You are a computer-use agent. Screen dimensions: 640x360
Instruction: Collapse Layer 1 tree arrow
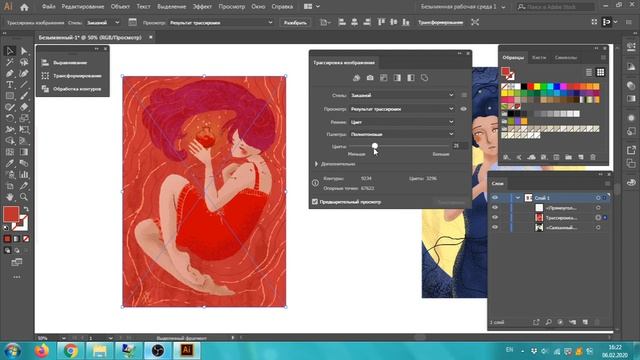518,198
